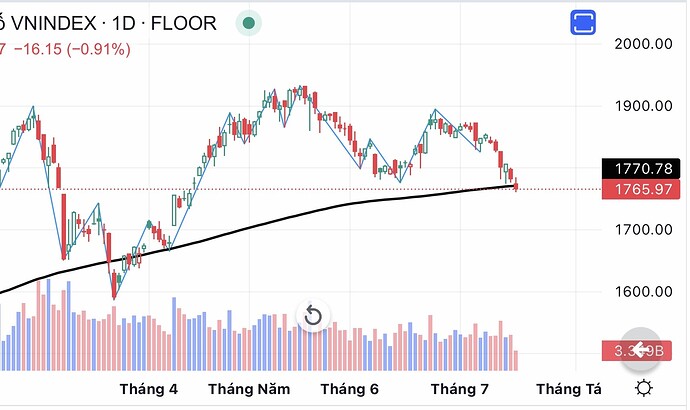The width and height of the screenshot is (690, 410).
Task: Click the −16.15 (−0.91%) change text
Action: (x=73, y=49)
